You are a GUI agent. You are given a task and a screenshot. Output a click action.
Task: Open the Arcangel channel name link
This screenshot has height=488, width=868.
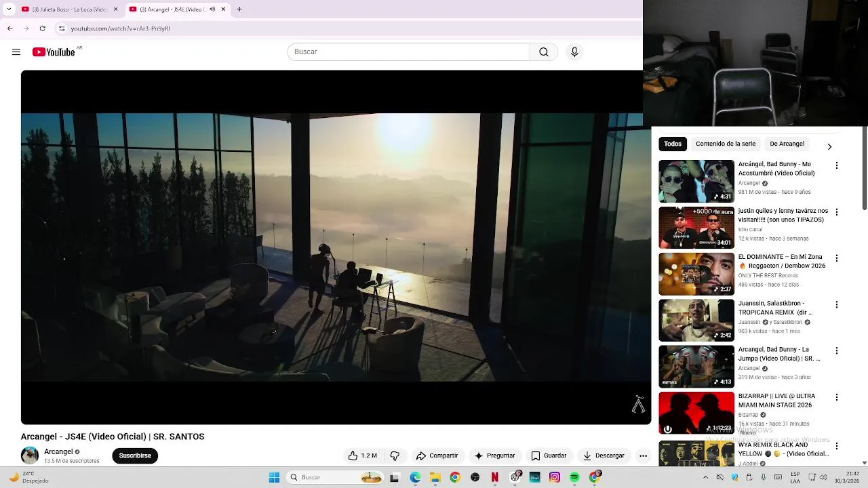(58, 451)
